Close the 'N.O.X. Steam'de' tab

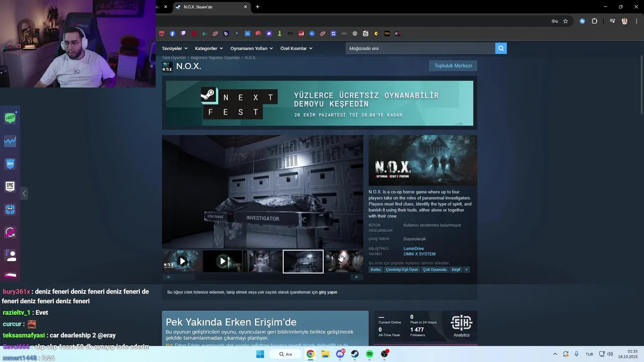246,7
